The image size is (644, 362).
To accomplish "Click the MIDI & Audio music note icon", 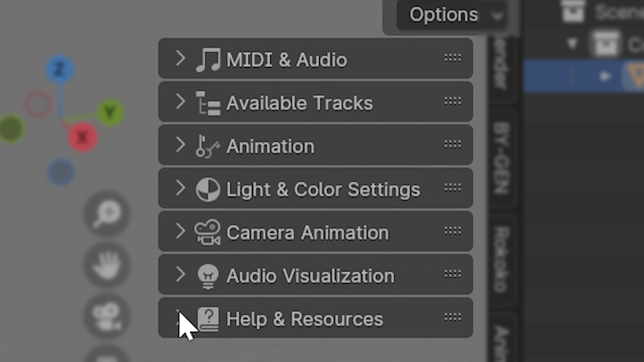I will [x=208, y=60].
